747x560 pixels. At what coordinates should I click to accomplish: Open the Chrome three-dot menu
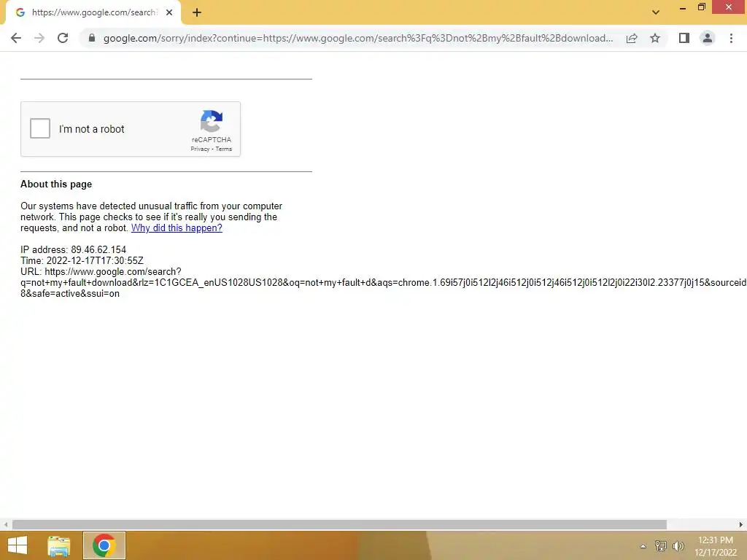coord(731,38)
